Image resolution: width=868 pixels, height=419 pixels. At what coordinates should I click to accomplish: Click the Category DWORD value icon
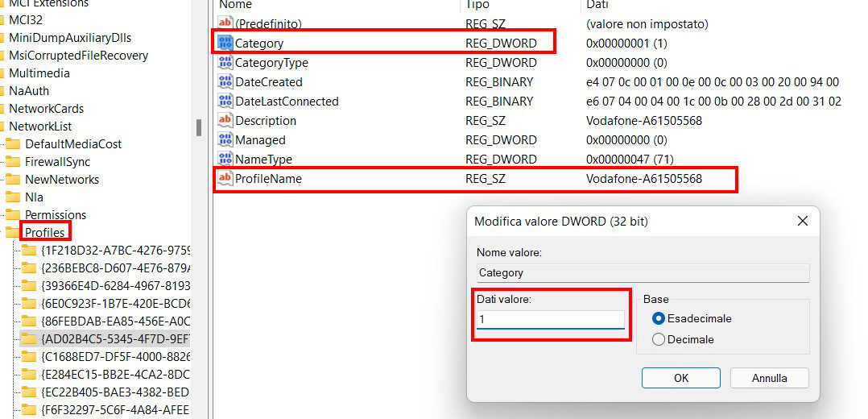pos(225,44)
